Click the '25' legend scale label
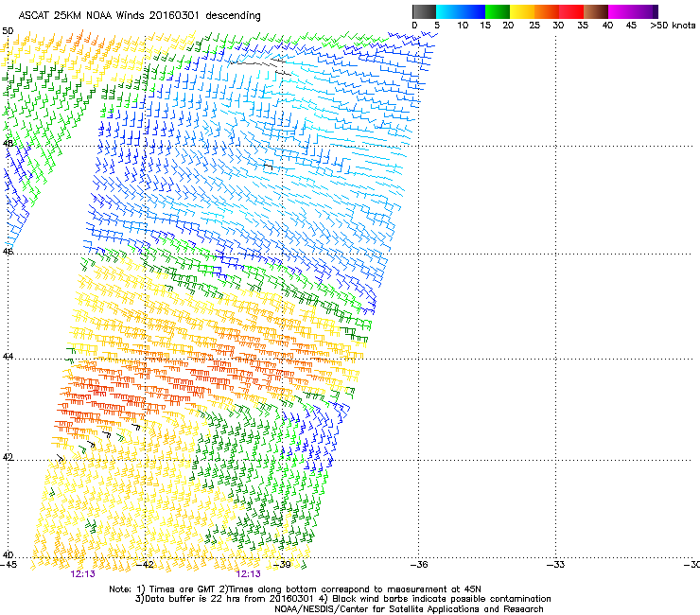Viewport: 700px width, 615px height. (534, 26)
